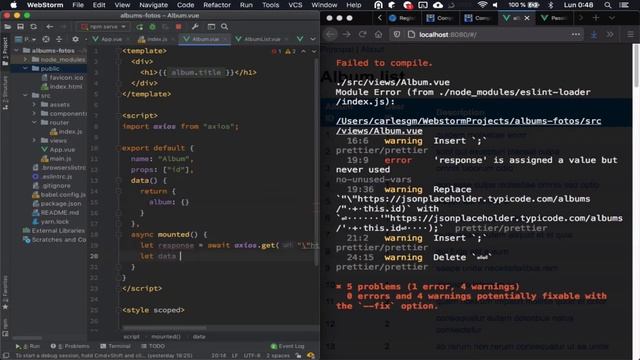Open file icon in WebStorm toolbar

7,27
